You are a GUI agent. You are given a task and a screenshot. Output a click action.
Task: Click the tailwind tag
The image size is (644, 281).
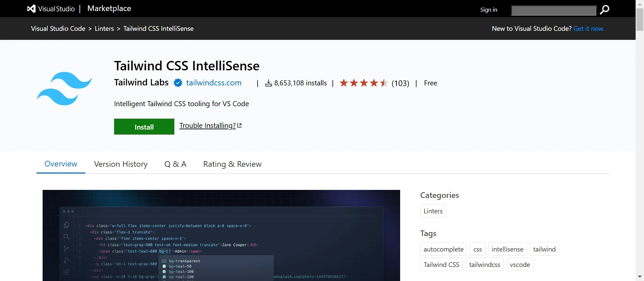coord(544,249)
